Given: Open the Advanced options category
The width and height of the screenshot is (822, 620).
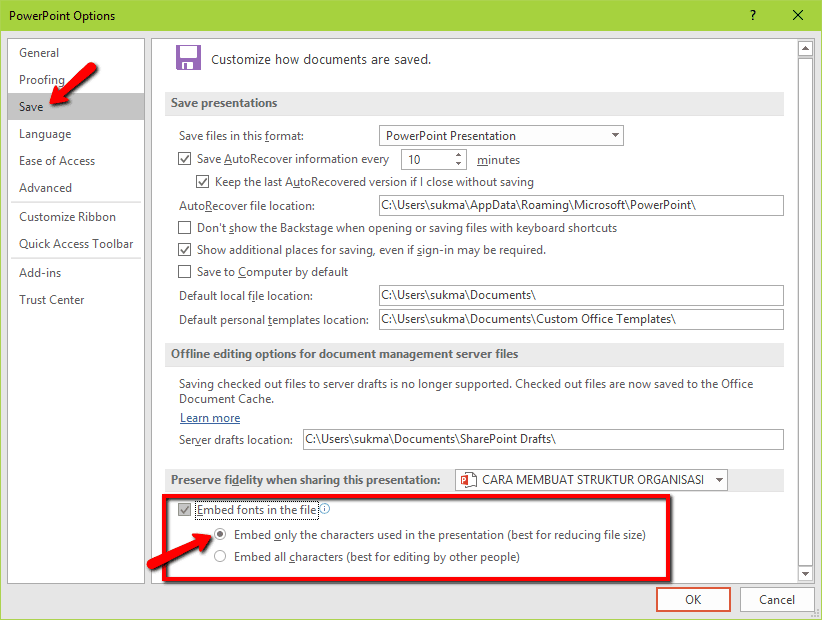Looking at the screenshot, I should point(76,188).
